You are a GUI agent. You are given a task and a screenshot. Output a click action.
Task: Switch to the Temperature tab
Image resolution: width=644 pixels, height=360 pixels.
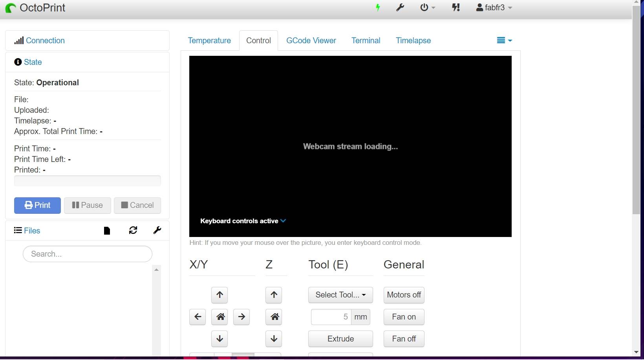pos(209,40)
